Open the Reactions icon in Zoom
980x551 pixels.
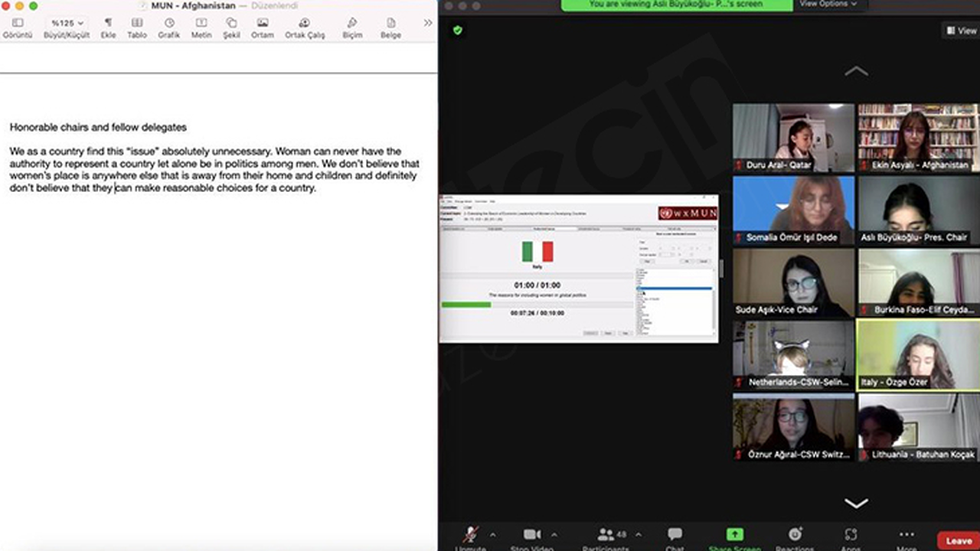(795, 534)
